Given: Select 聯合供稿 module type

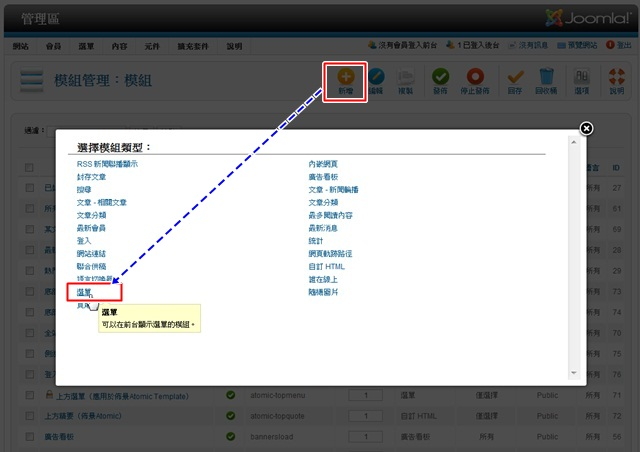Looking at the screenshot, I should click(91, 266).
